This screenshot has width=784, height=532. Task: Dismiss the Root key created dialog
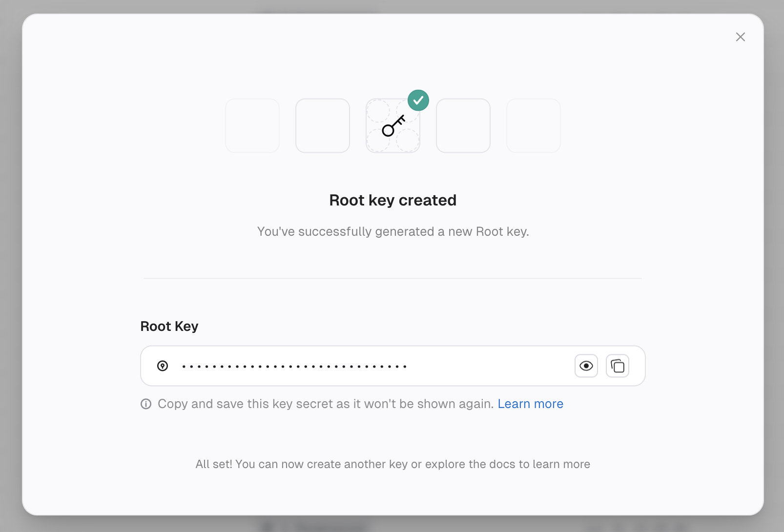click(741, 37)
